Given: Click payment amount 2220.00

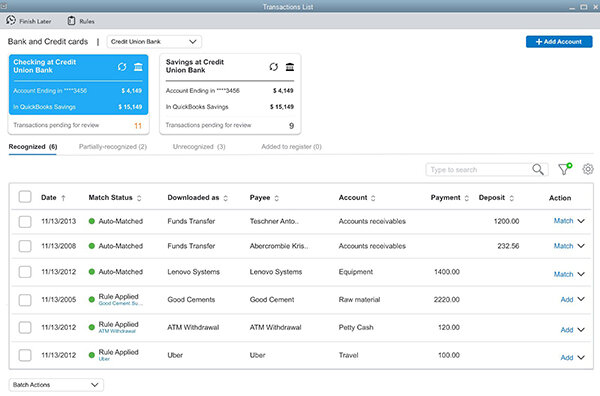Looking at the screenshot, I should click(x=447, y=300).
